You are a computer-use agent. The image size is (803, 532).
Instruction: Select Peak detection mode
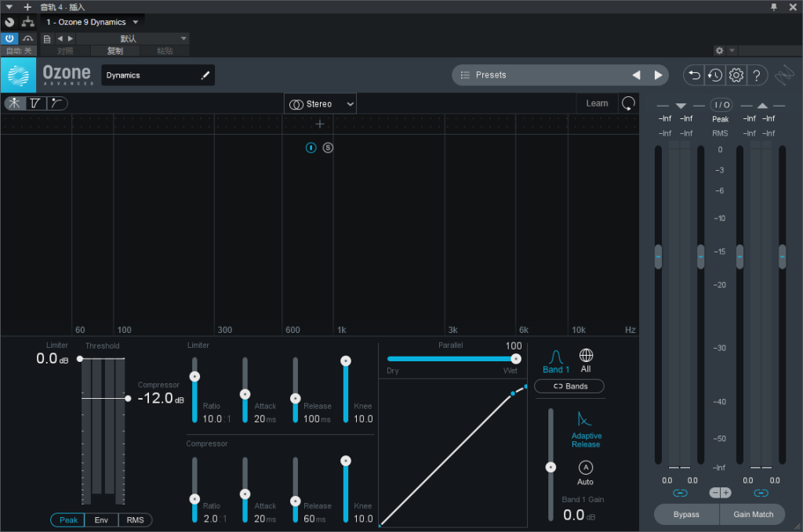[68, 520]
